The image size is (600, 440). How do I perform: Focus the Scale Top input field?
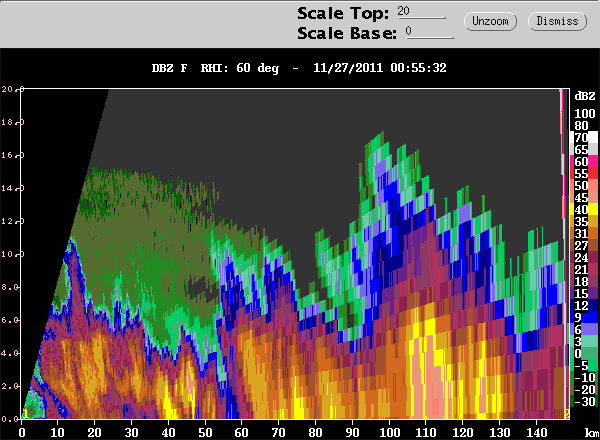coord(421,12)
